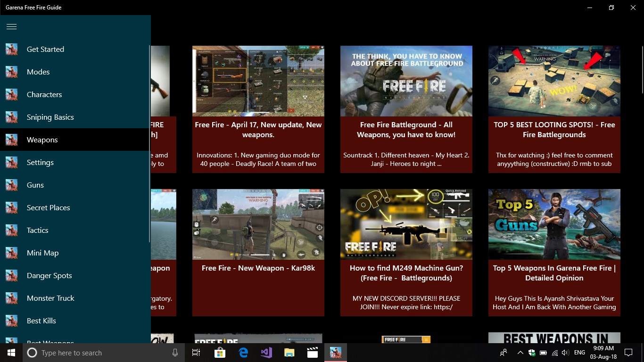Open the Tactics section
The width and height of the screenshot is (644, 362).
click(74, 230)
